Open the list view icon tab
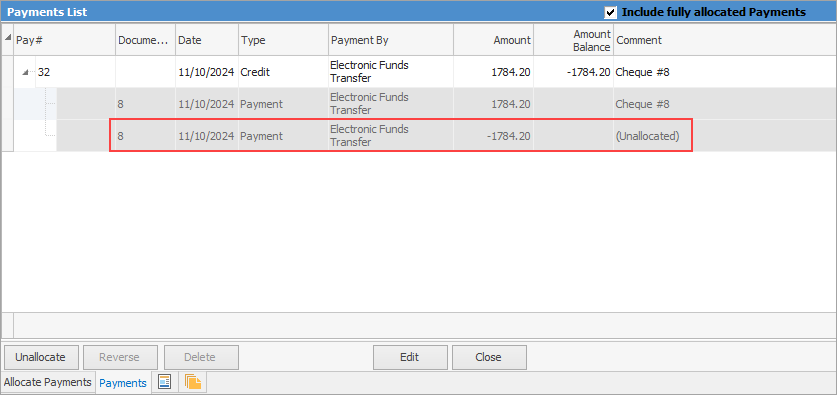The image size is (837, 395). [x=165, y=382]
